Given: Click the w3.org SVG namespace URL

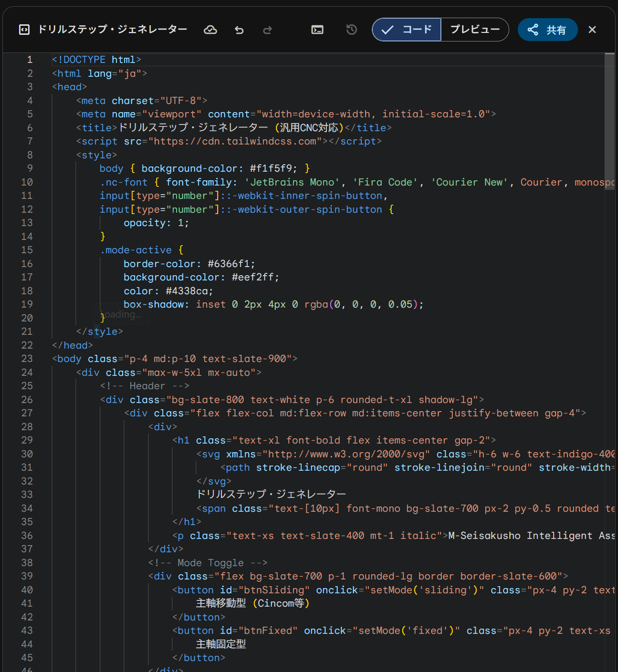Looking at the screenshot, I should [346, 454].
